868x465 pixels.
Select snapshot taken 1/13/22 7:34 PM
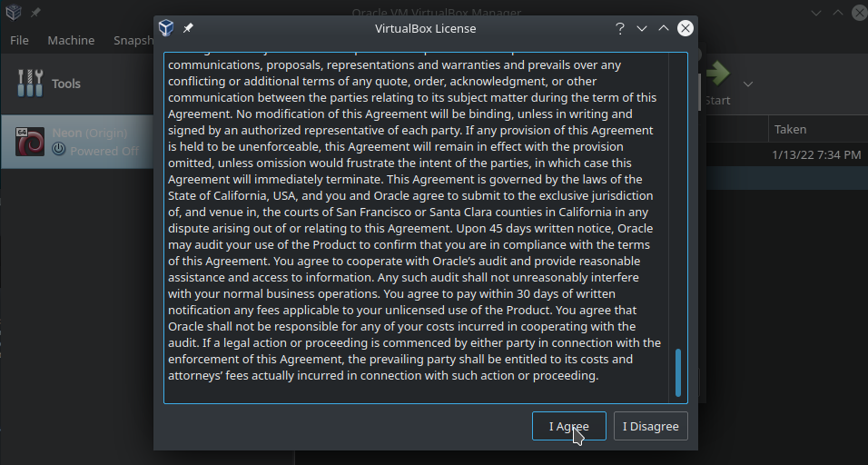(816, 155)
